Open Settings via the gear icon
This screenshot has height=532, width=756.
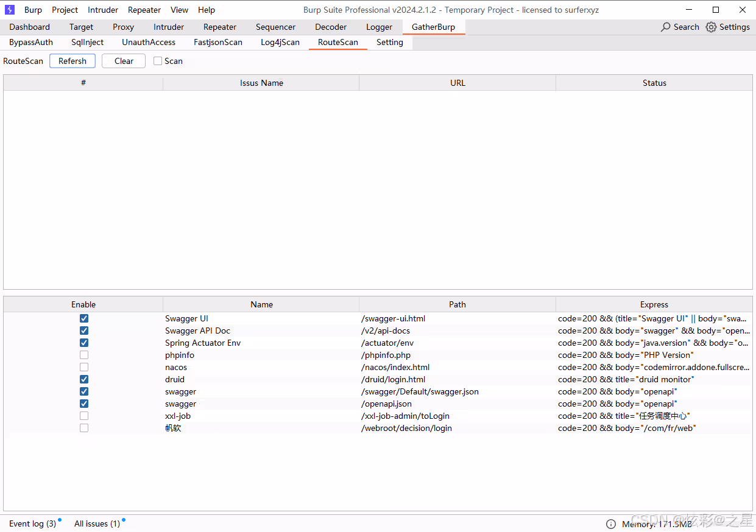pyautogui.click(x=711, y=27)
